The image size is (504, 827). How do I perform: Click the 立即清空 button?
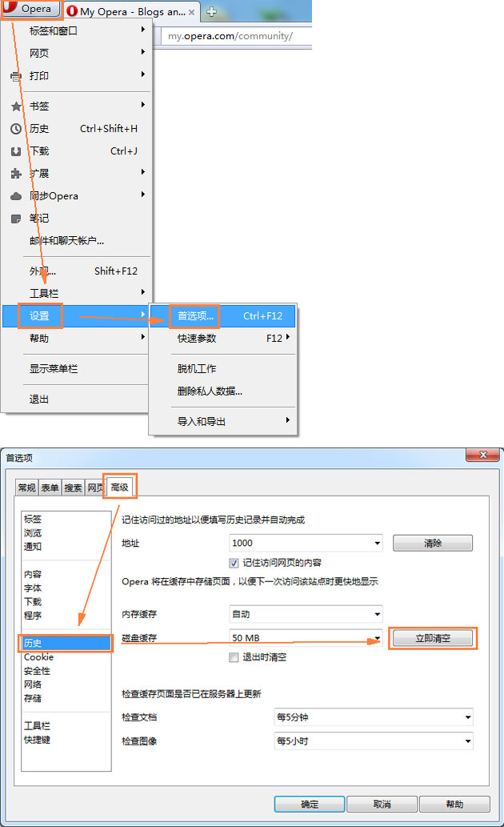click(433, 638)
